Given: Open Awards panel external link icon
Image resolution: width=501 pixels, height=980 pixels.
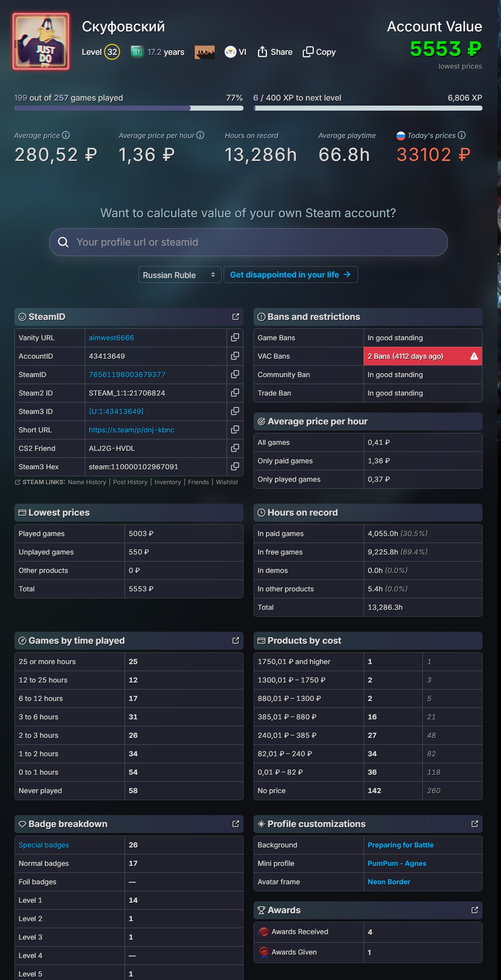Looking at the screenshot, I should click(x=475, y=910).
